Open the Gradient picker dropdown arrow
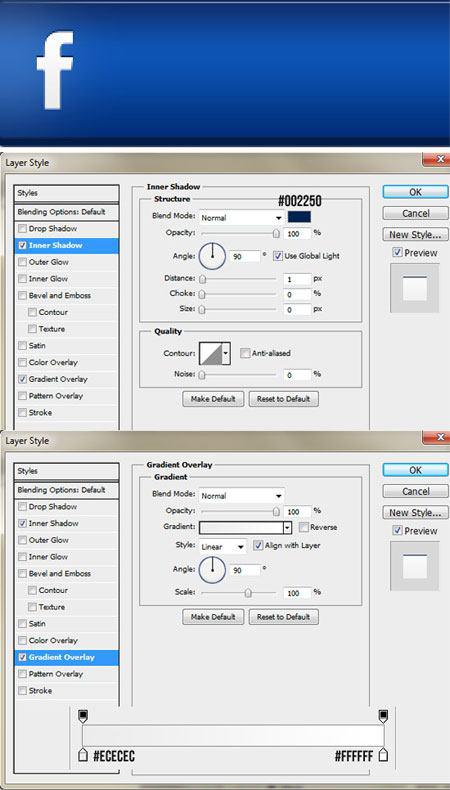The width and height of the screenshot is (450, 790). [x=287, y=528]
